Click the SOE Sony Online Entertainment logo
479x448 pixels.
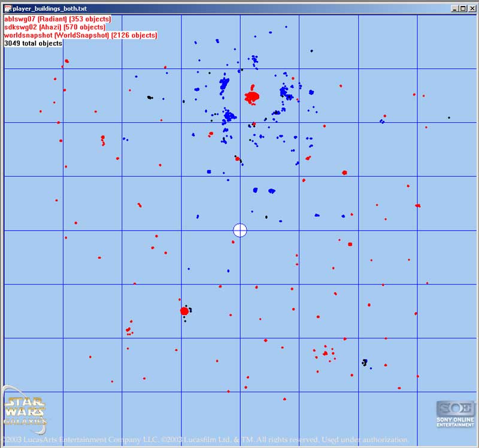click(x=455, y=414)
